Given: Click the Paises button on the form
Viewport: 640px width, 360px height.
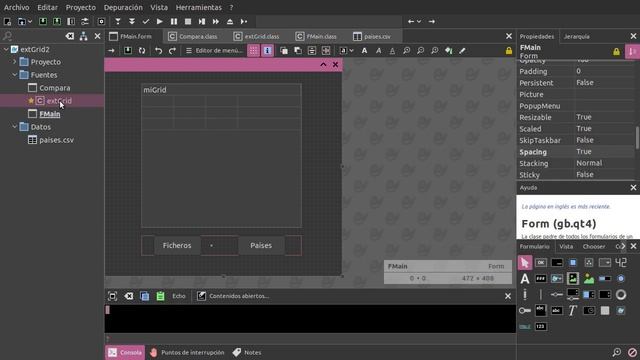Looking at the screenshot, I should click(261, 245).
